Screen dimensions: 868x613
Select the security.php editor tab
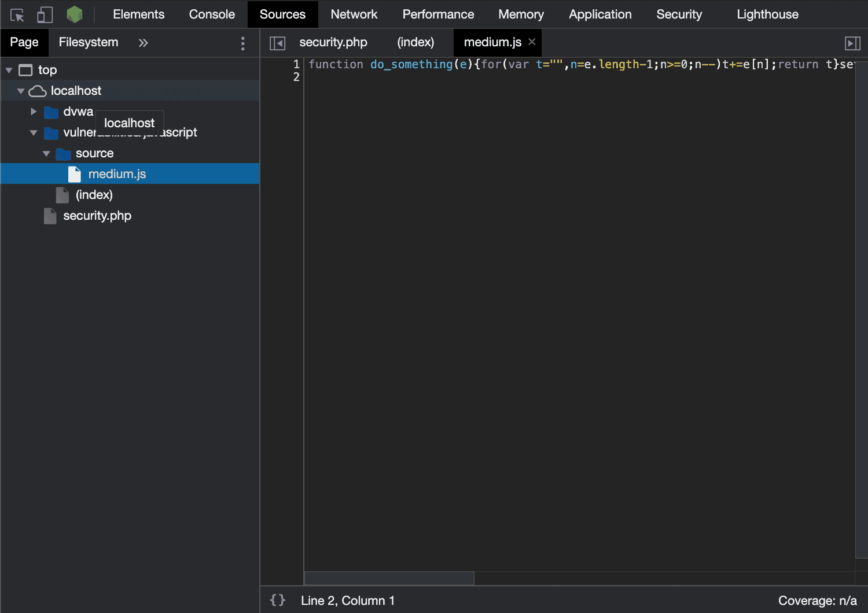(x=333, y=42)
